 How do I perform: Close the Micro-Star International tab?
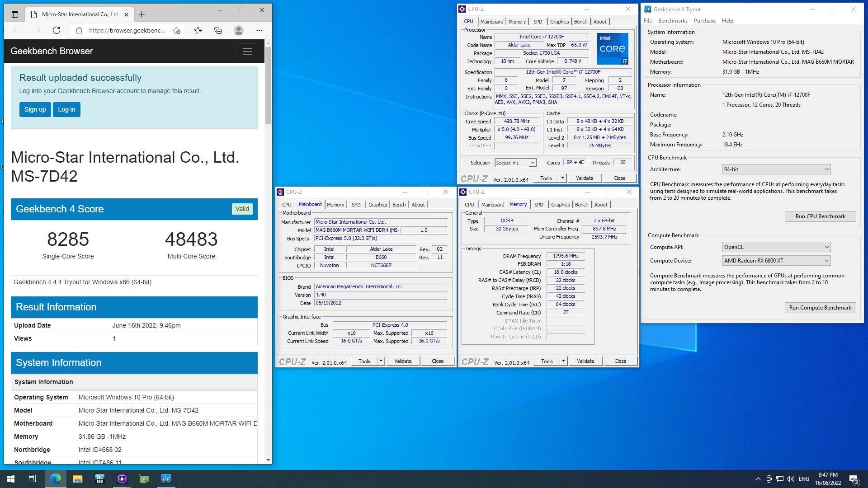pyautogui.click(x=126, y=14)
